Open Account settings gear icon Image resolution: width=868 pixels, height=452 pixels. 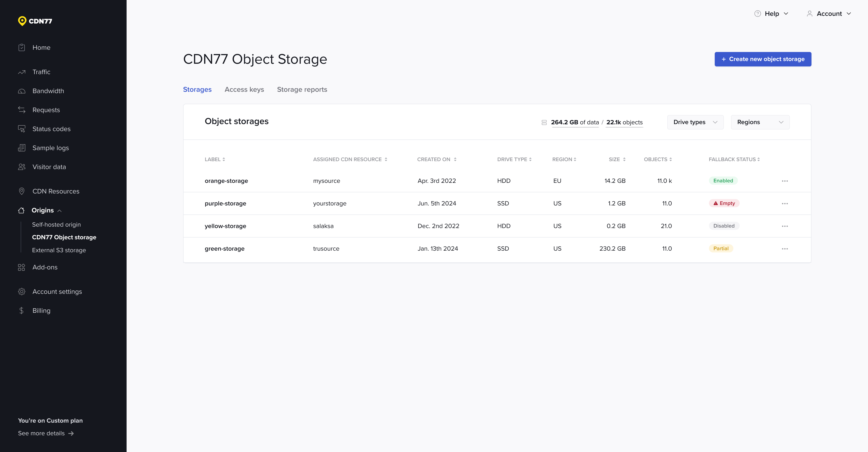coord(21,291)
